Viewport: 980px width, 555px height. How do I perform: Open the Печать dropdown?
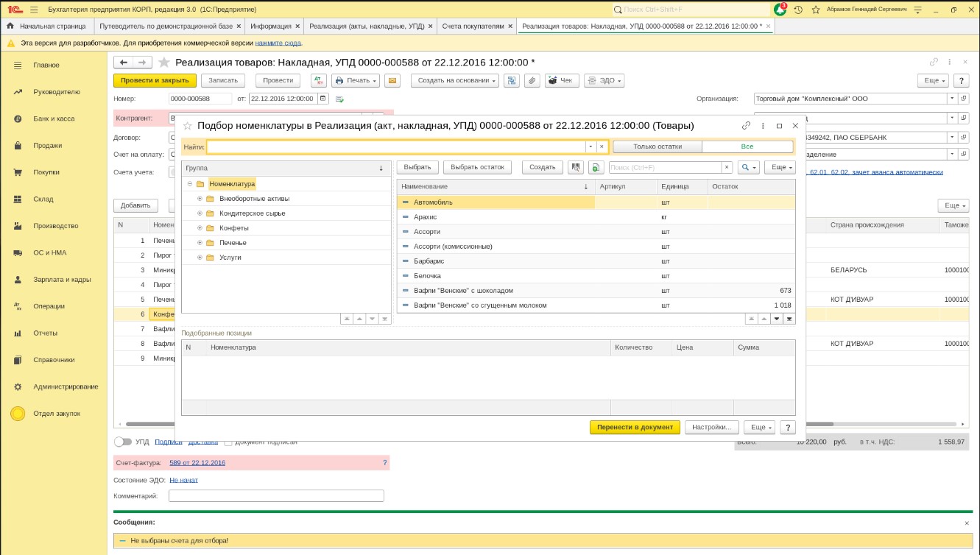point(356,80)
